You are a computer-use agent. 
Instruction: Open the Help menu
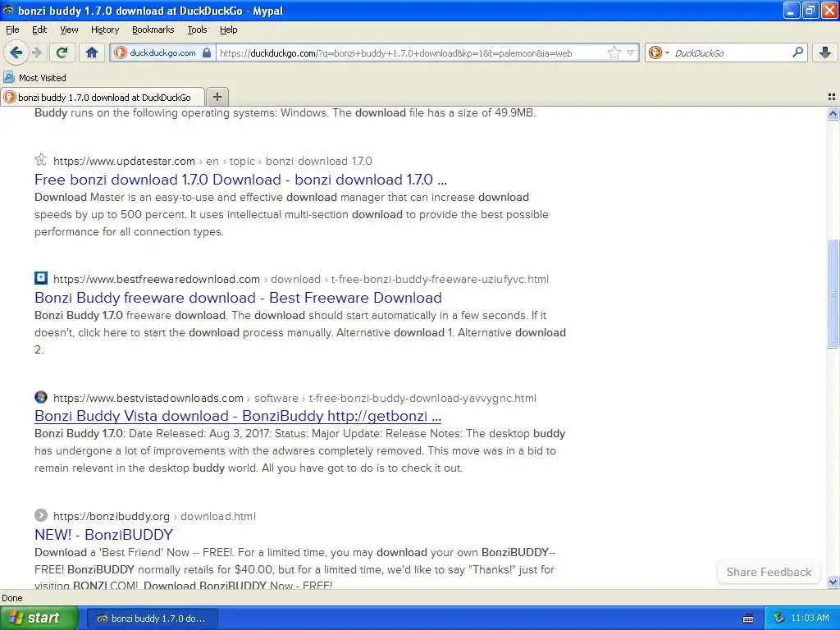pyautogui.click(x=228, y=30)
